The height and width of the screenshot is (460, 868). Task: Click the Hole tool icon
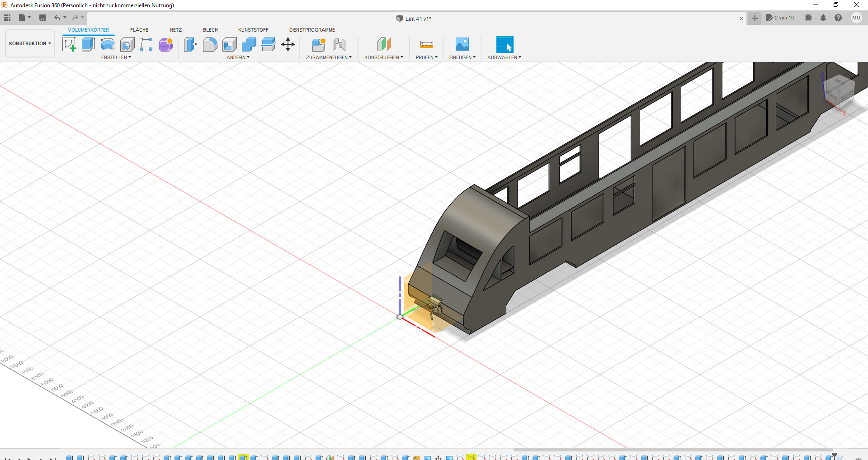click(127, 44)
